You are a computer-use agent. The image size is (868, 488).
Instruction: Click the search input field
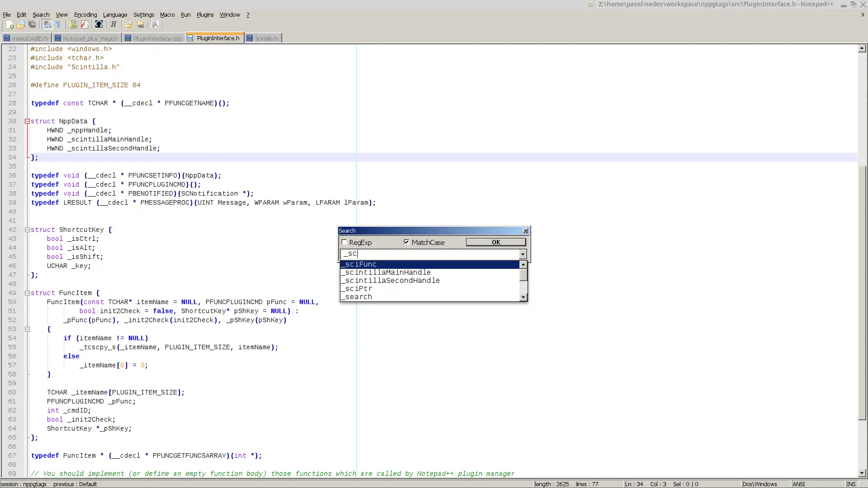429,253
